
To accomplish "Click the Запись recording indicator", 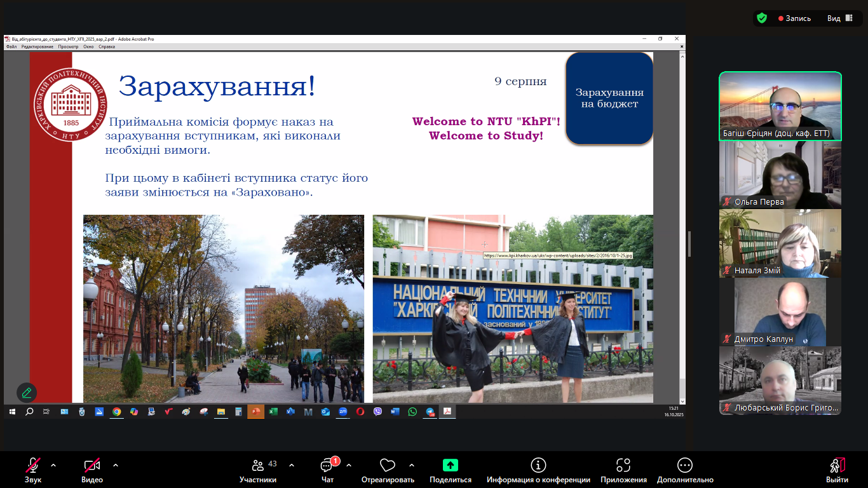I will tap(794, 18).
